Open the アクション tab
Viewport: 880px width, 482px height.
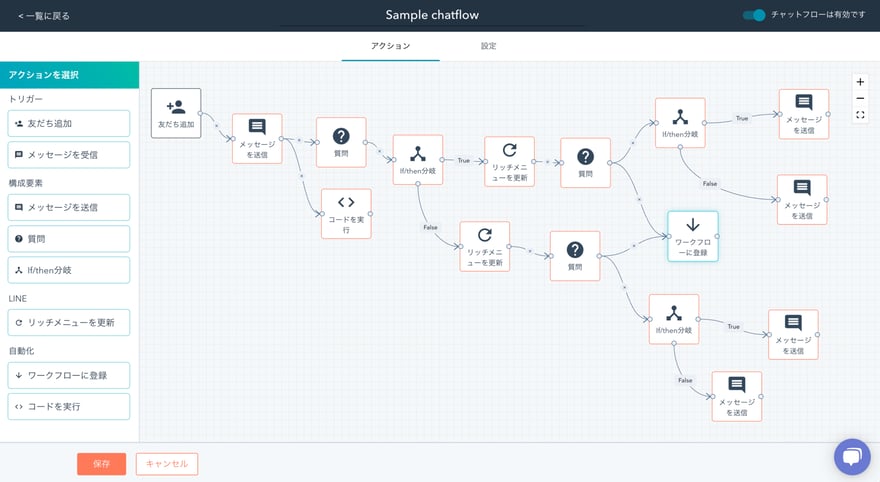390,46
